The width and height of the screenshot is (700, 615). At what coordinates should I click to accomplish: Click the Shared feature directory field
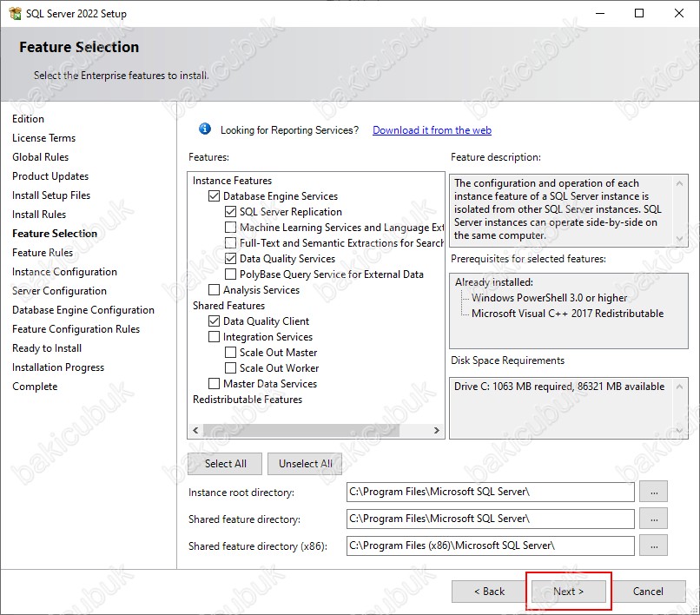490,519
